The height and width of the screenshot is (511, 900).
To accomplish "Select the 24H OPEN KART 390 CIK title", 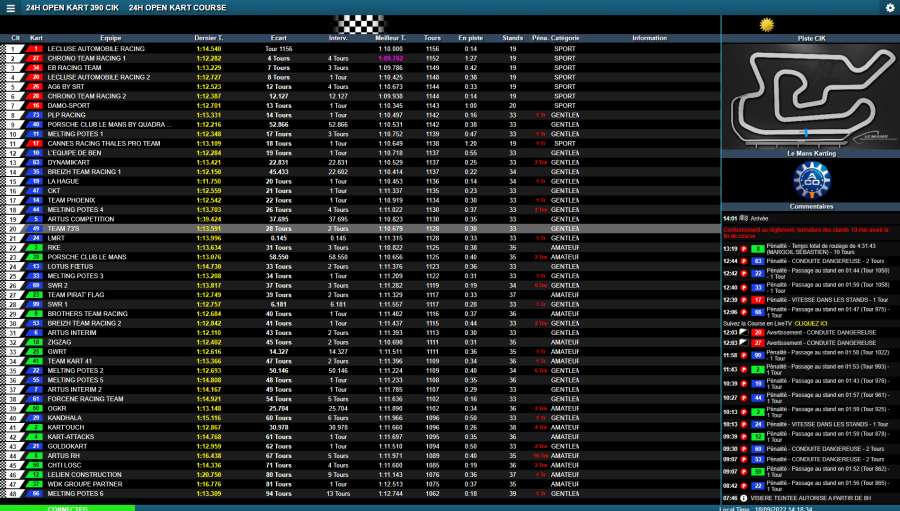I will point(70,8).
